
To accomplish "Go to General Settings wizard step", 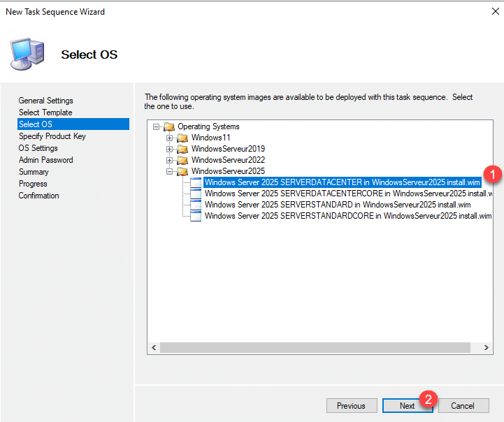I will pyautogui.click(x=45, y=101).
